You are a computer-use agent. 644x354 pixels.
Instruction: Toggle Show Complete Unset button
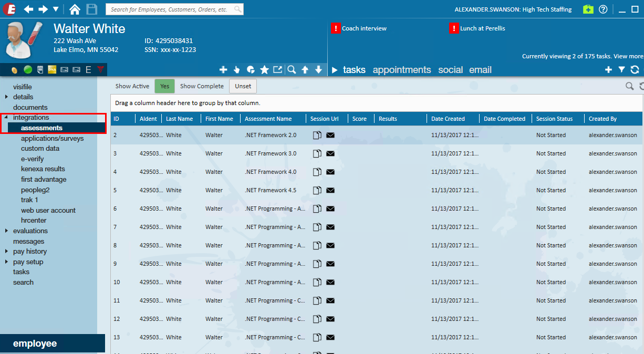(x=243, y=86)
